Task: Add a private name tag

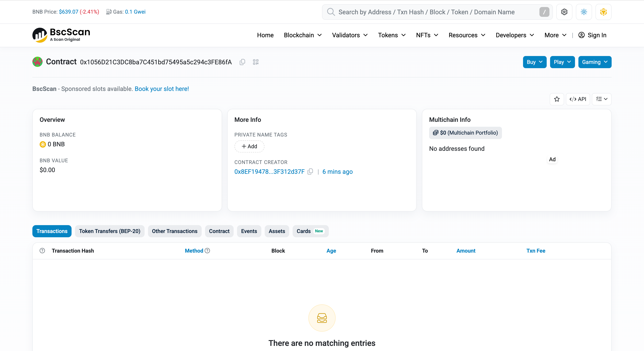Action: [249, 146]
